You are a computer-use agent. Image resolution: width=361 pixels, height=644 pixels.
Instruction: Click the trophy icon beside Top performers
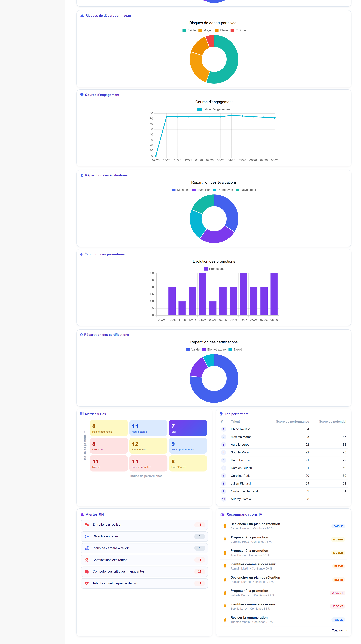pyautogui.click(x=221, y=414)
